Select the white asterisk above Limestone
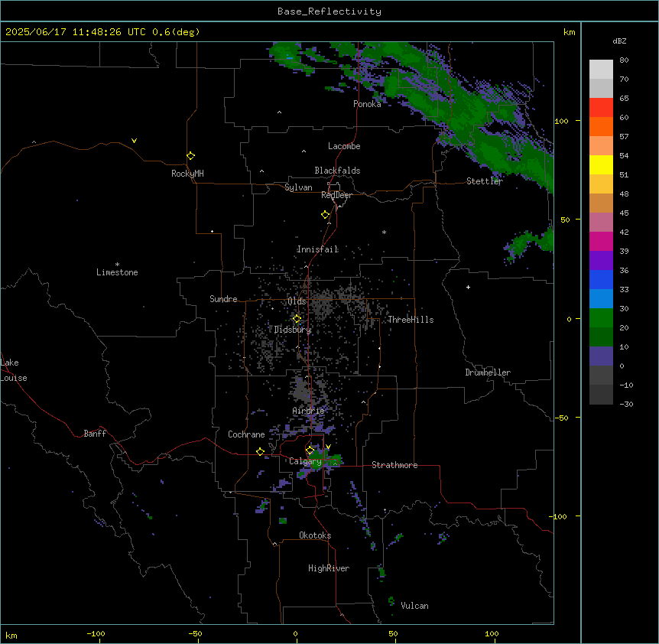The height and width of the screenshot is (644, 659). 117,265
